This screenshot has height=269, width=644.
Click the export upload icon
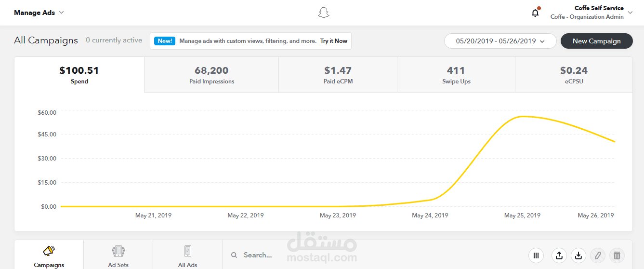point(559,256)
